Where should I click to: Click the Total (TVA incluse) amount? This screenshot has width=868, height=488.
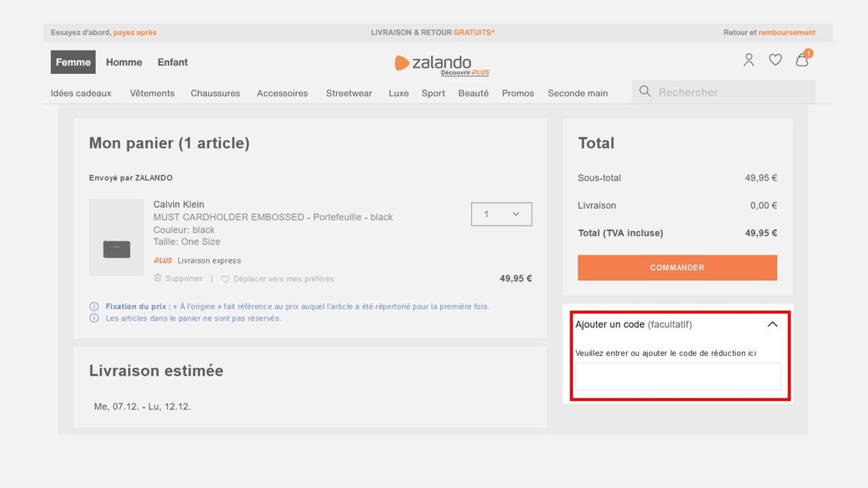(x=761, y=233)
